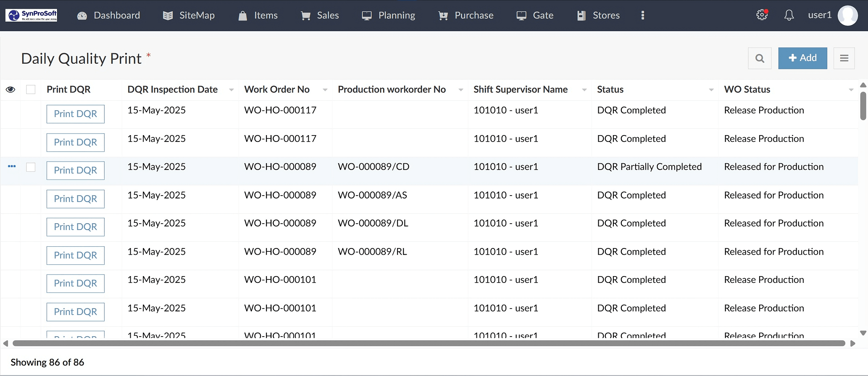Open the notifications bell
Viewport: 868px width, 376px height.
[x=789, y=16]
